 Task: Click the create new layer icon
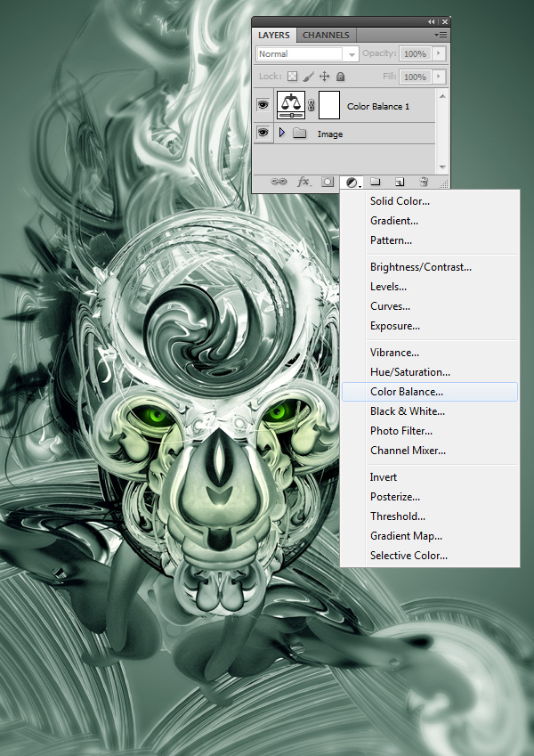pos(400,182)
